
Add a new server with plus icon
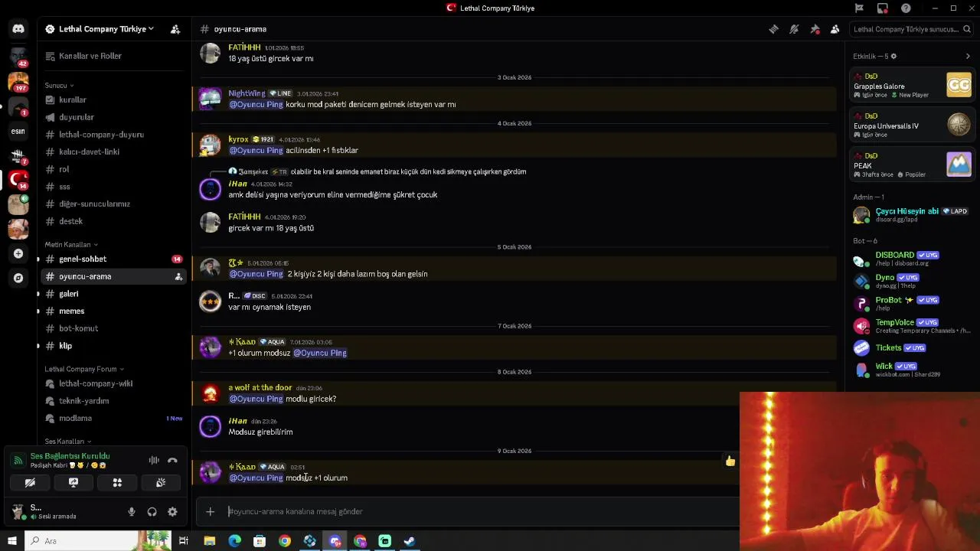click(18, 253)
